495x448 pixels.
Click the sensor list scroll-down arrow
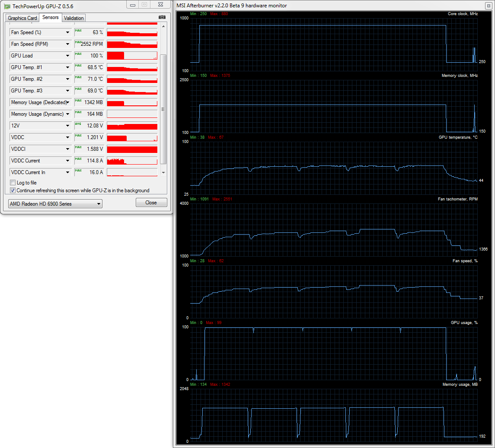pos(163,172)
